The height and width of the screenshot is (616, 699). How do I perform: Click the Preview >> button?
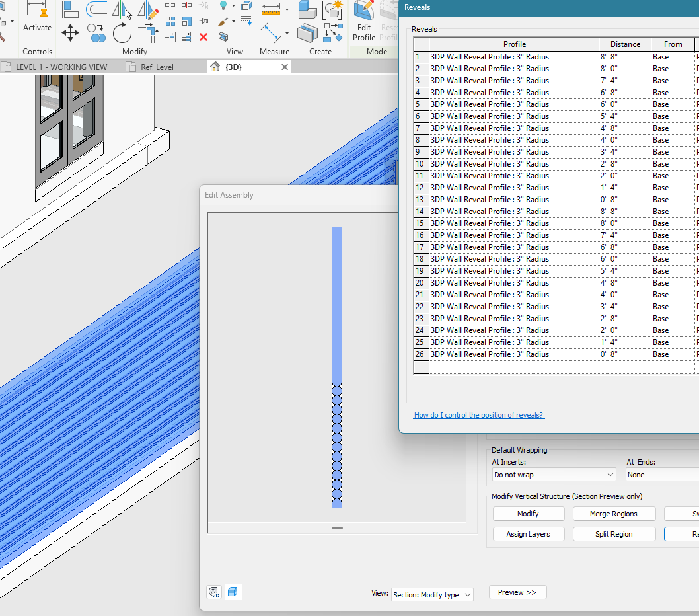pos(517,592)
